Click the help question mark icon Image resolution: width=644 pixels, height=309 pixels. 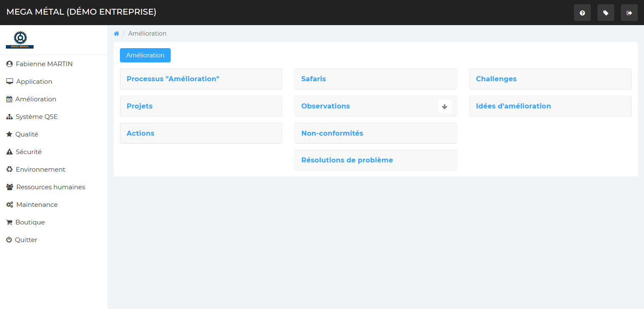click(582, 13)
